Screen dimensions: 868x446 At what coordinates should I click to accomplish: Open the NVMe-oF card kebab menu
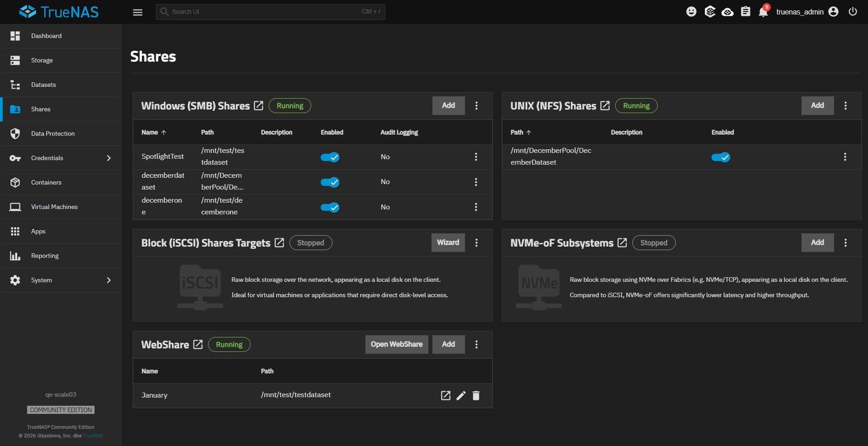pos(845,242)
